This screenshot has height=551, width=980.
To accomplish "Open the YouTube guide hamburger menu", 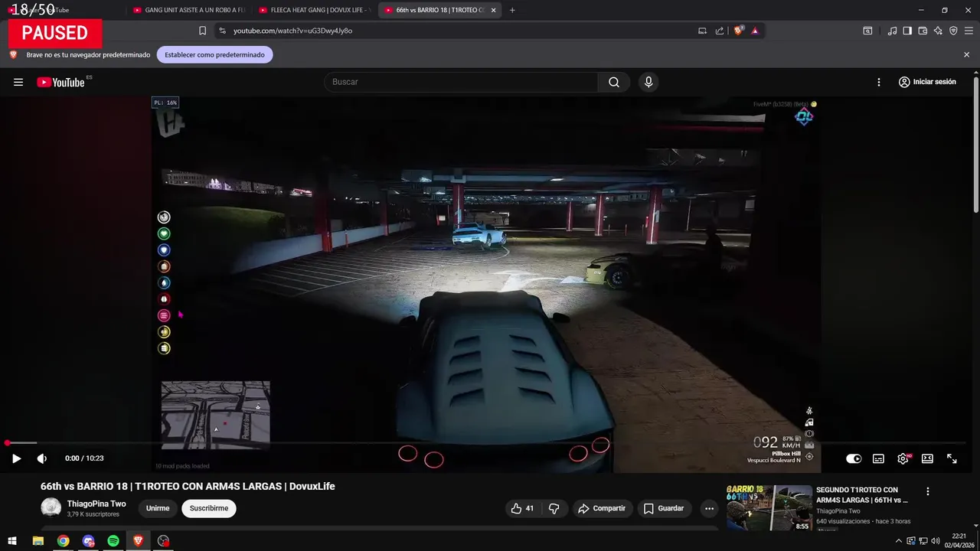I will [18, 82].
